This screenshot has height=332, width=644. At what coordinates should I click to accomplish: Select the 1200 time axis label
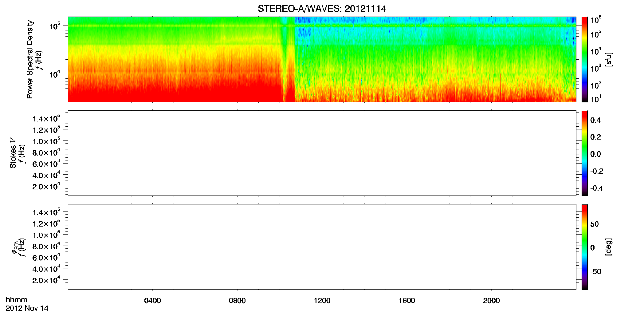point(322,301)
